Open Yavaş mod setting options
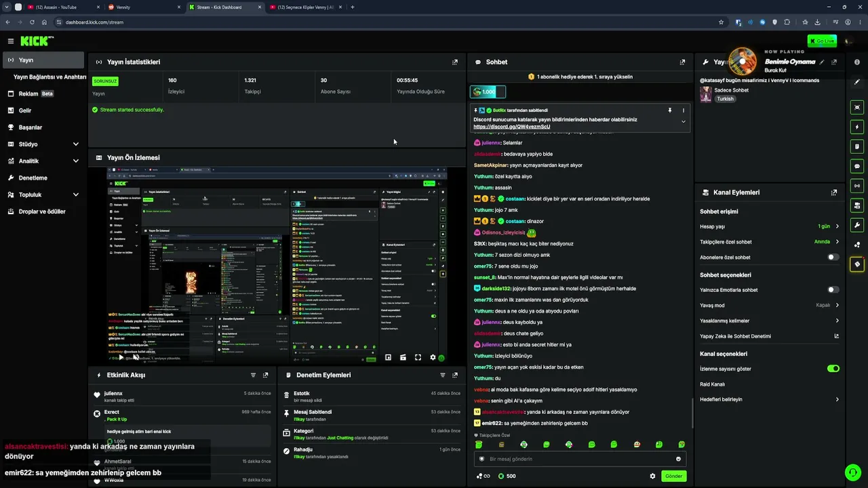Viewport: 868px width, 488px height. [x=837, y=305]
